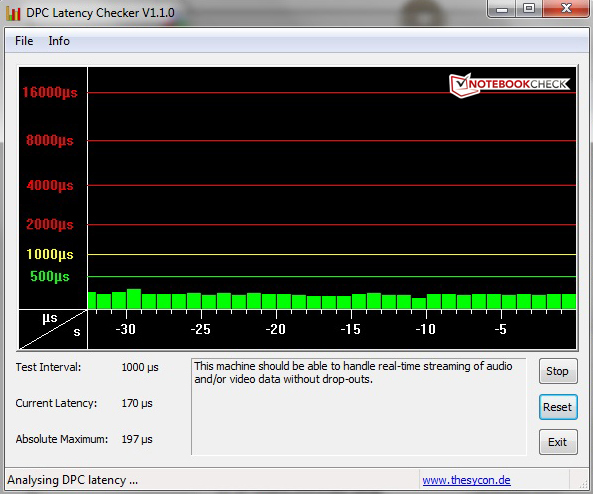Click the -5 second marker on timeline
This screenshot has width=593, height=494.
tap(500, 329)
